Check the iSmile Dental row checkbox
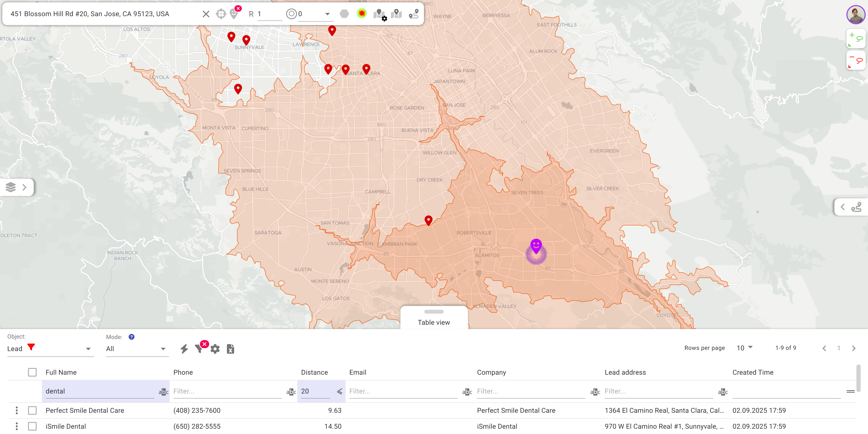This screenshot has height=434, width=868. pos(32,426)
